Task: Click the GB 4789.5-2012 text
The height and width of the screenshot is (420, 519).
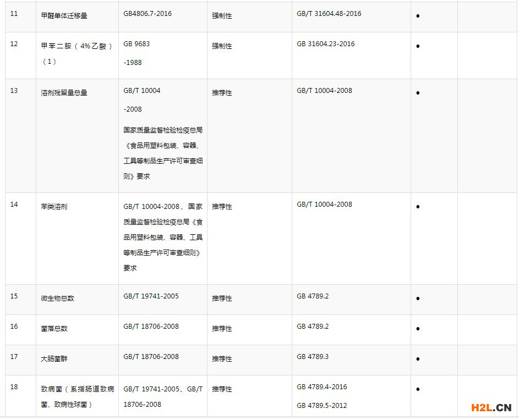Action: (322, 406)
